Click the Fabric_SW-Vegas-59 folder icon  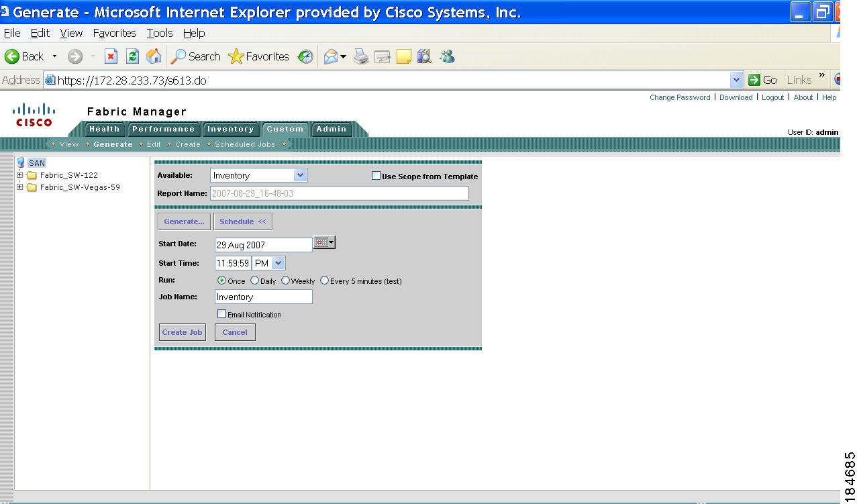click(31, 188)
